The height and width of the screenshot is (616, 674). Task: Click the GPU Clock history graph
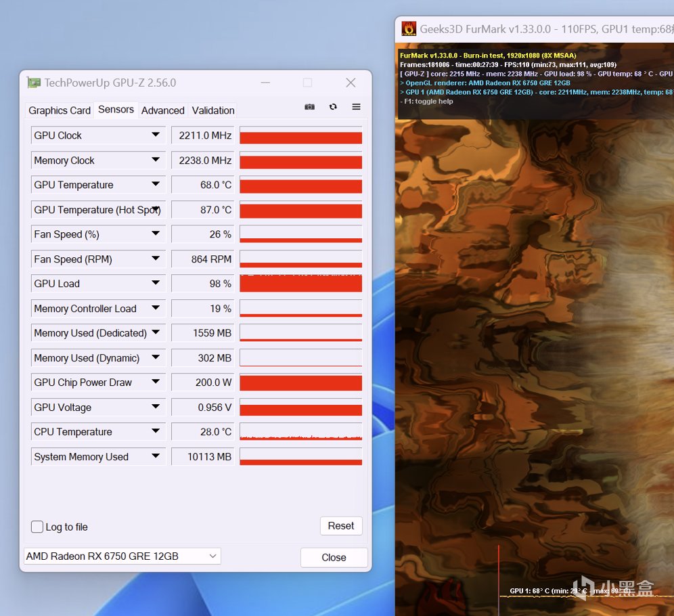point(301,135)
